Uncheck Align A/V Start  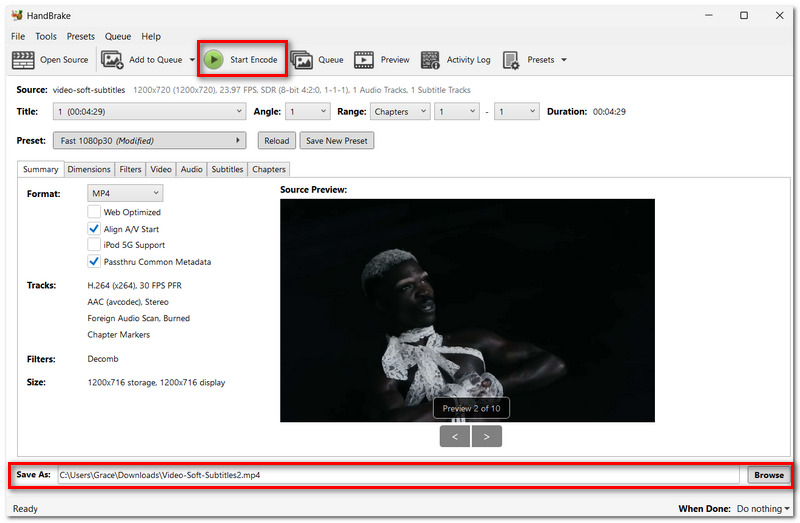coord(94,229)
